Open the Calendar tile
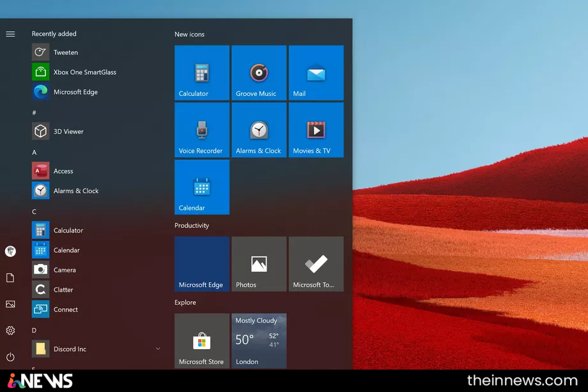 pyautogui.click(x=202, y=187)
